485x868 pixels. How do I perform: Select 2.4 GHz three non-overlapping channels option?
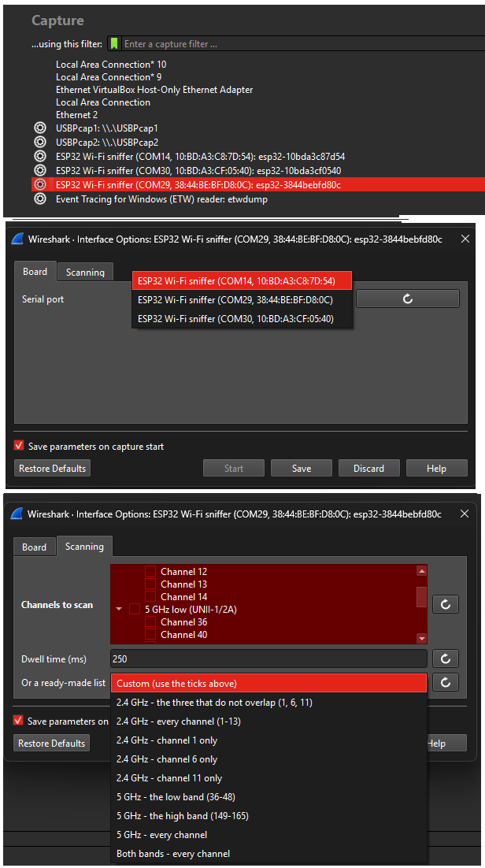tap(269, 702)
